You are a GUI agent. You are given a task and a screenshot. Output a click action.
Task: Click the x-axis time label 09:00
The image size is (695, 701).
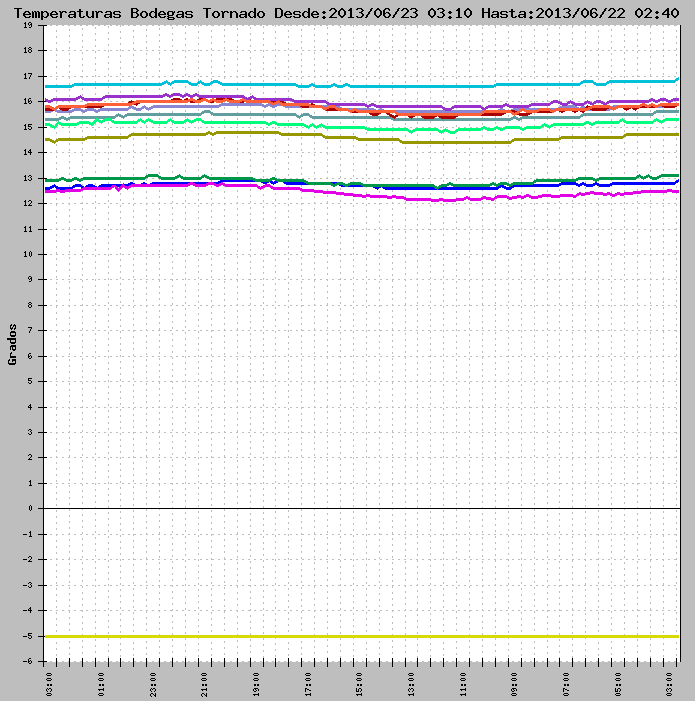coord(514,684)
